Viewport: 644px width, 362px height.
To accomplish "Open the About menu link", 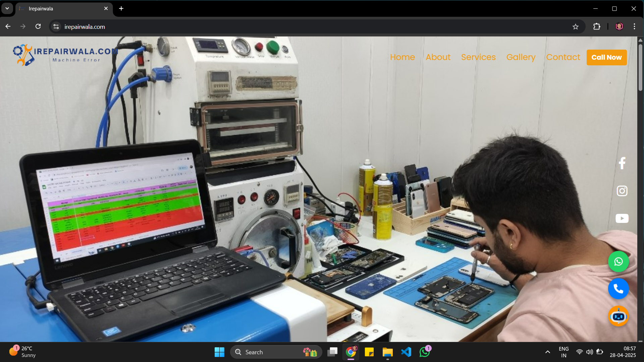I will click(438, 57).
